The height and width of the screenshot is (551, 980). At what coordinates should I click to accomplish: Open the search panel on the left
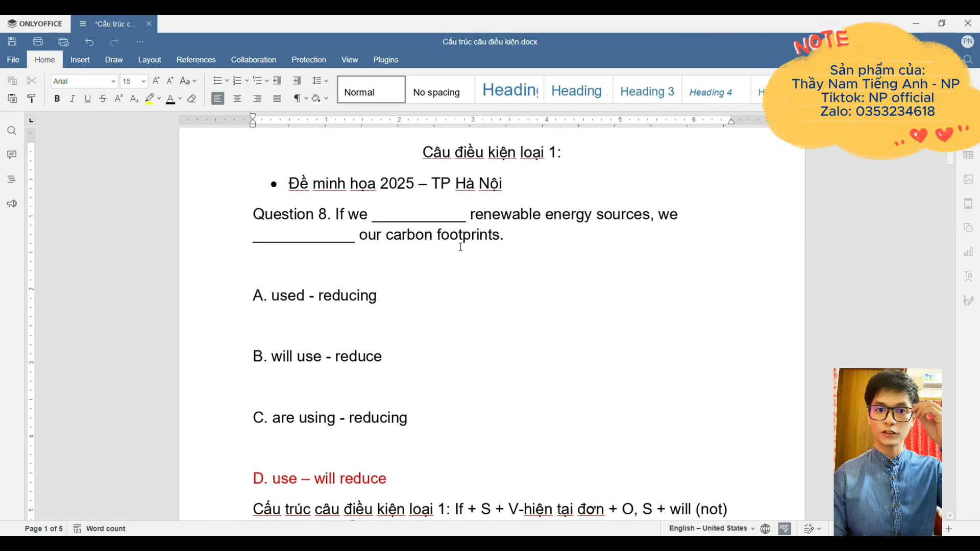pyautogui.click(x=11, y=131)
